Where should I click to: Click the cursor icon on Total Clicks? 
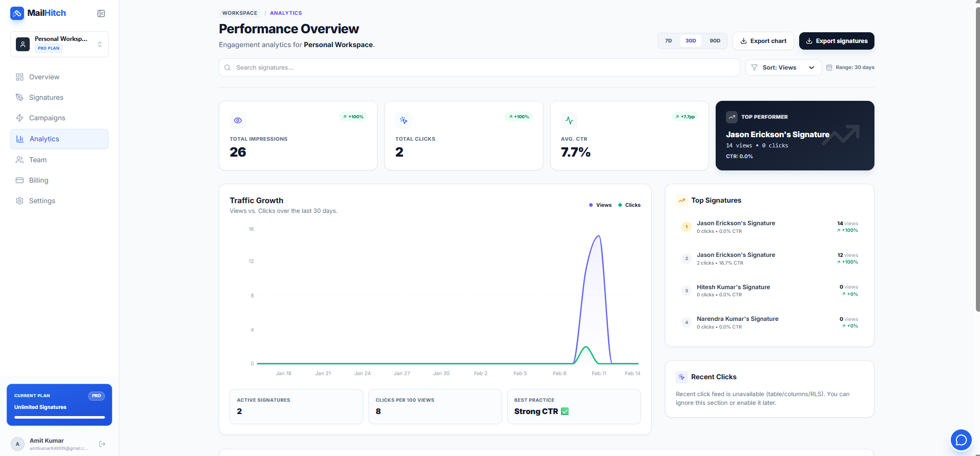click(x=404, y=120)
